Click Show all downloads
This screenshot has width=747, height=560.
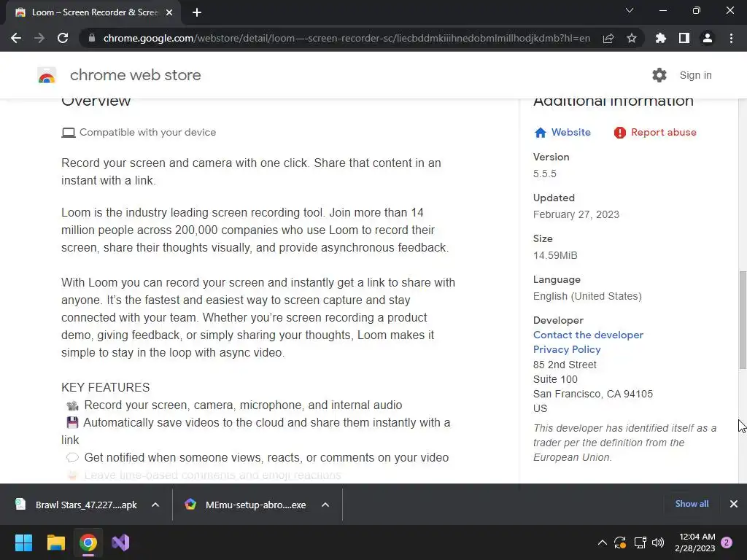(692, 504)
